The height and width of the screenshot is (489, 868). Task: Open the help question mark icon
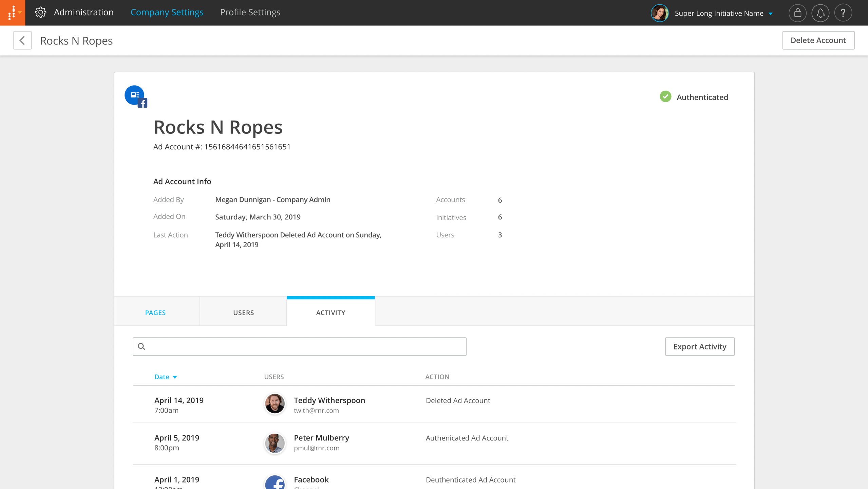pyautogui.click(x=843, y=13)
